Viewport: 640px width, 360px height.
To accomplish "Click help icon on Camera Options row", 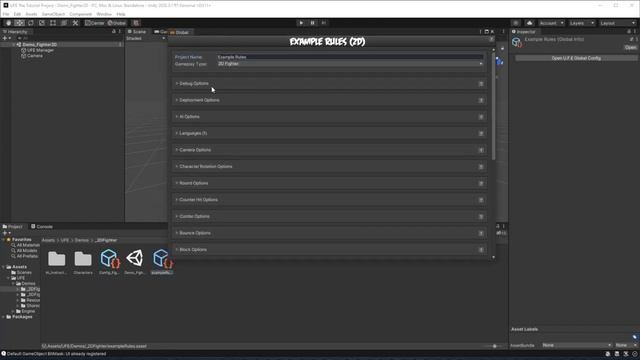I will pos(481,150).
